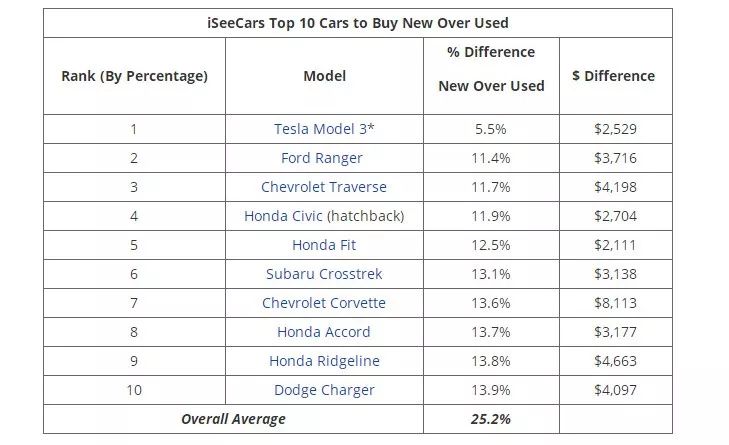Select the Rank (By Percentage) column header
Screen dimensions: 729x445
pos(134,76)
